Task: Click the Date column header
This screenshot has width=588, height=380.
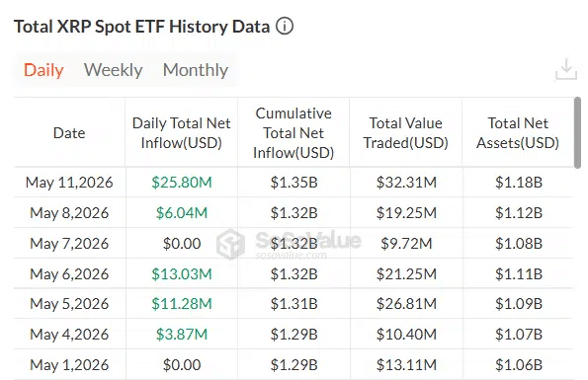Action: (x=69, y=133)
